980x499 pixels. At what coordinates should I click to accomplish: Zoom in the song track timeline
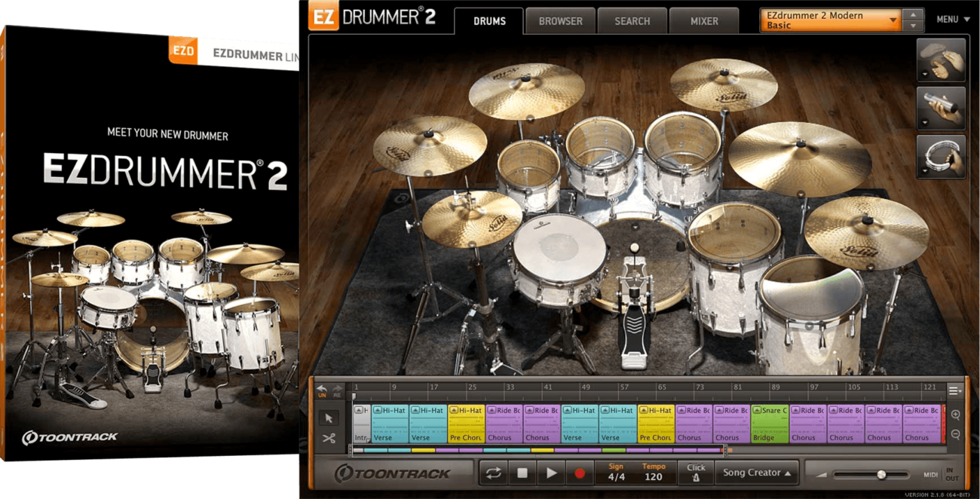coord(955,415)
